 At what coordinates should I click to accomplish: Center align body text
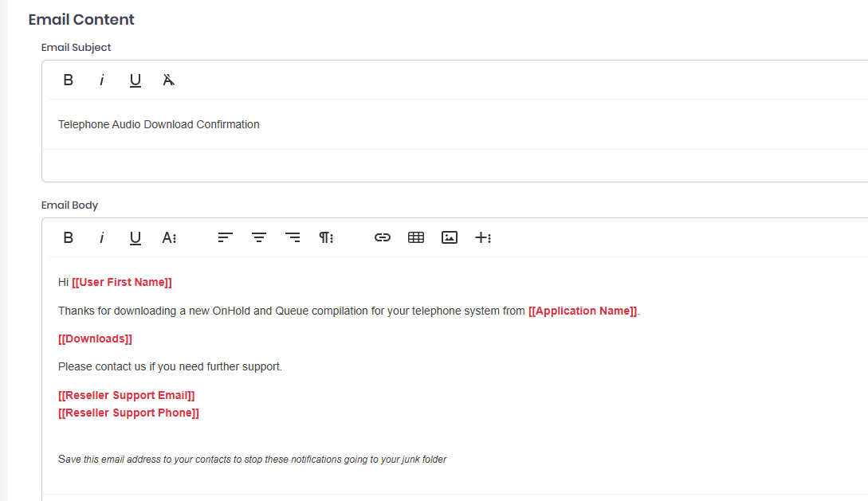259,238
